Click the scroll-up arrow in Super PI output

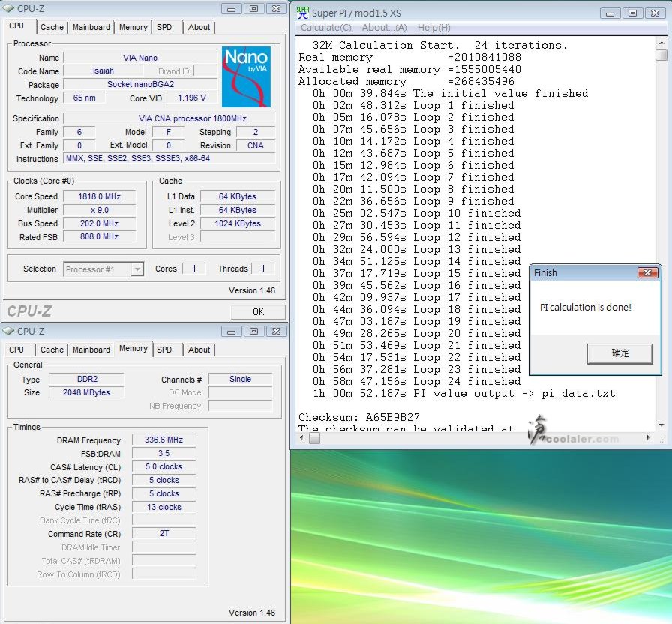661,43
